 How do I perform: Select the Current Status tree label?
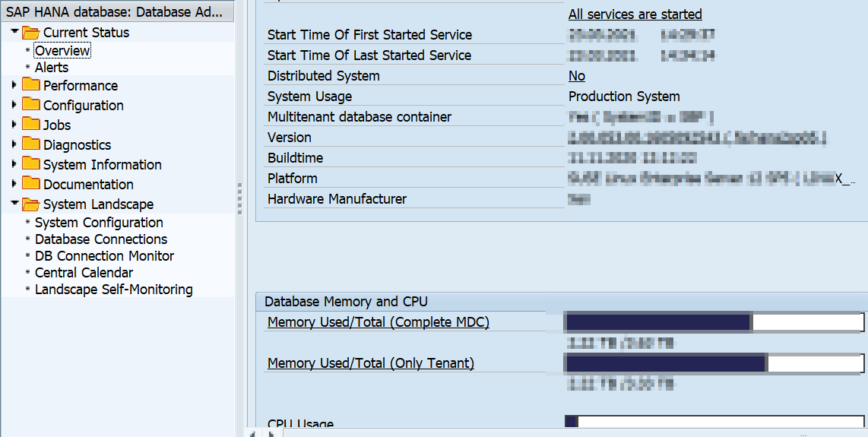tap(86, 33)
